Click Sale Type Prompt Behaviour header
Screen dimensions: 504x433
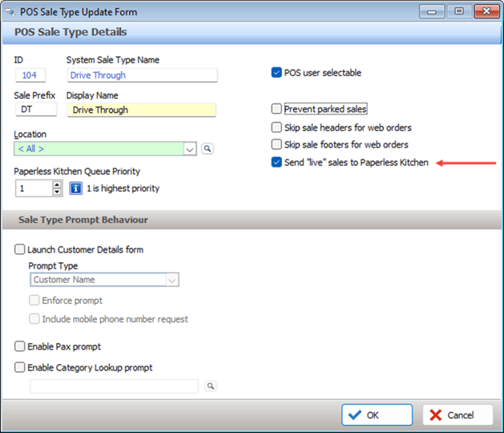point(83,220)
